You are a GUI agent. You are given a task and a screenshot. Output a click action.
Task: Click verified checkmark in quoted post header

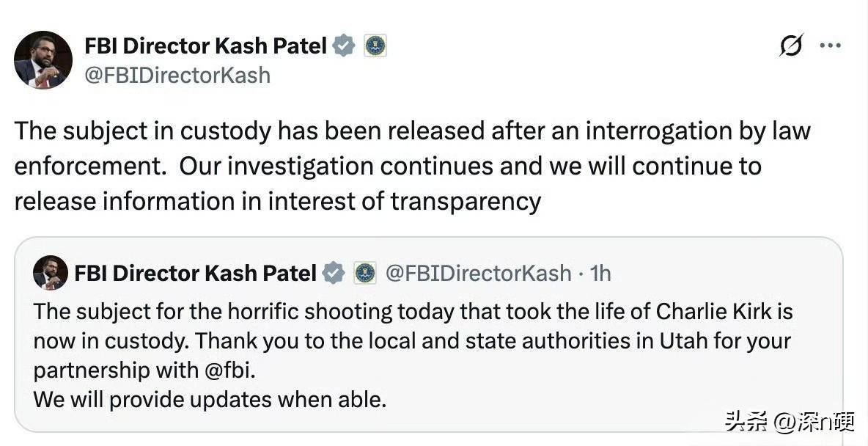[334, 273]
